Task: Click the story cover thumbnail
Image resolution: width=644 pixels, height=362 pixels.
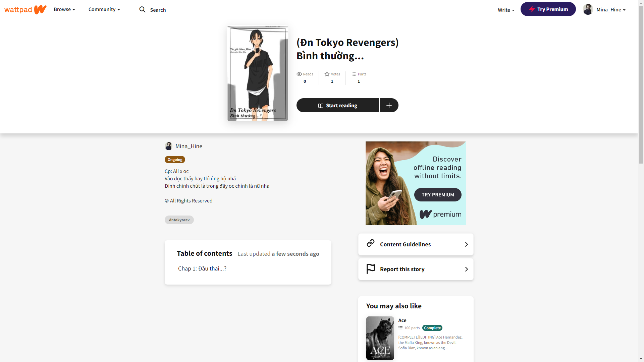Action: click(x=258, y=73)
